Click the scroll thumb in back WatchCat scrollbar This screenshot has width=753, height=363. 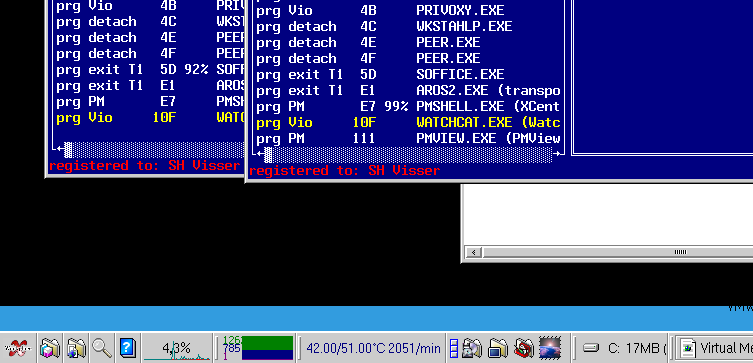click(x=68, y=149)
